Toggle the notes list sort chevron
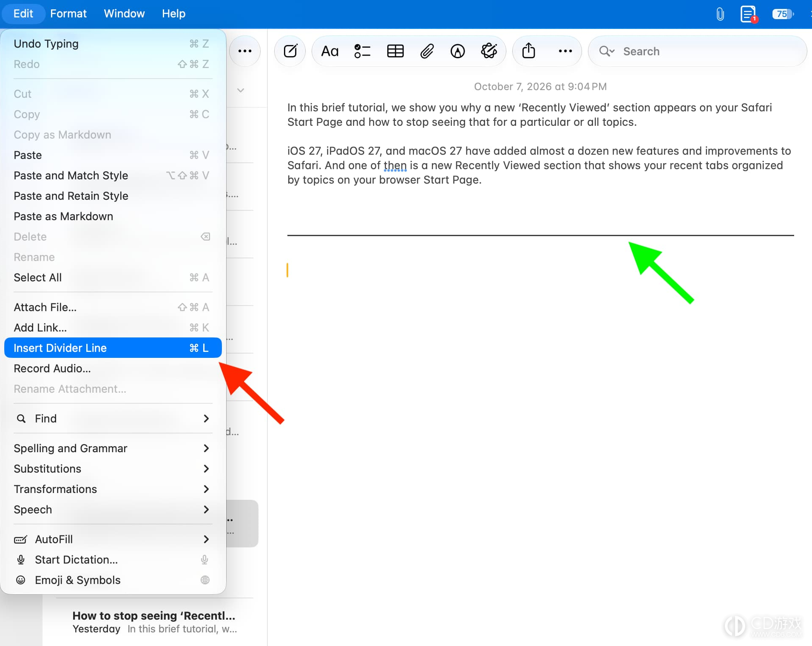This screenshot has height=646, width=812. 241,90
